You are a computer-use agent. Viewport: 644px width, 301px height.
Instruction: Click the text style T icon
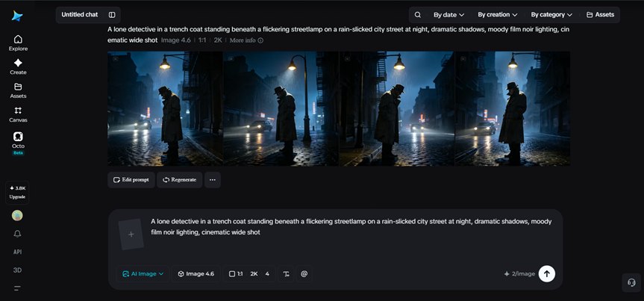pos(287,274)
